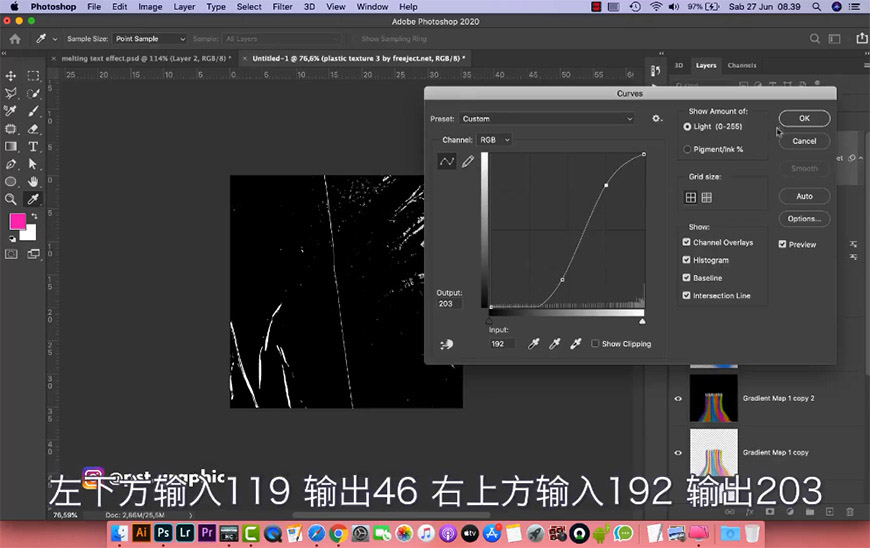Image resolution: width=870 pixels, height=548 pixels.
Task: Open the Layer menu
Action: (x=184, y=7)
